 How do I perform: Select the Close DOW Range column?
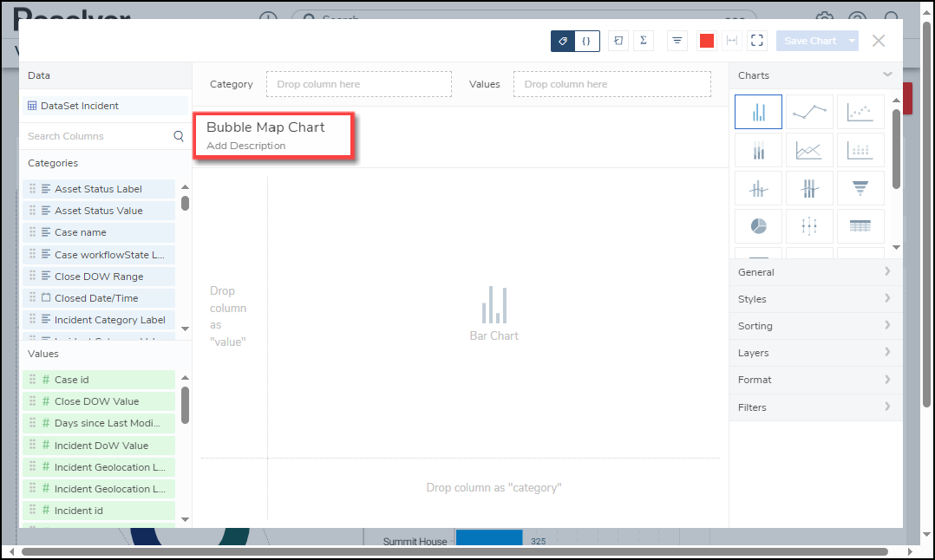click(x=99, y=277)
